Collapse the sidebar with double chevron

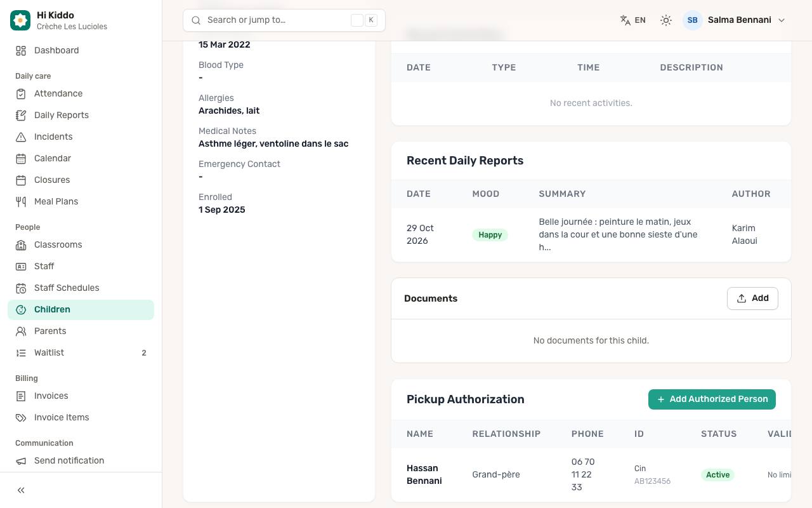click(x=21, y=490)
